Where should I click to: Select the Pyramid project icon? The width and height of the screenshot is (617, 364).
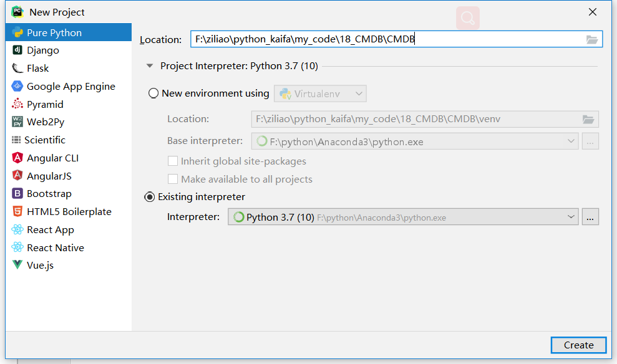click(17, 103)
